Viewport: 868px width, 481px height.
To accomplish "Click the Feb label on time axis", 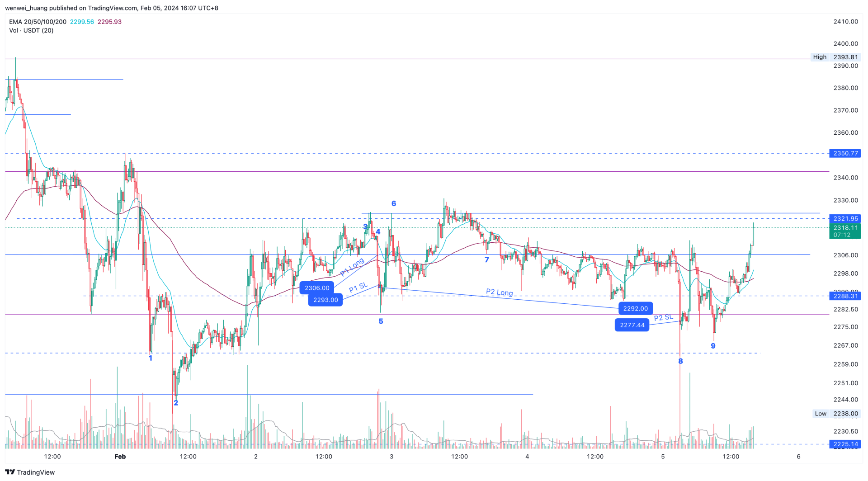I will (120, 457).
